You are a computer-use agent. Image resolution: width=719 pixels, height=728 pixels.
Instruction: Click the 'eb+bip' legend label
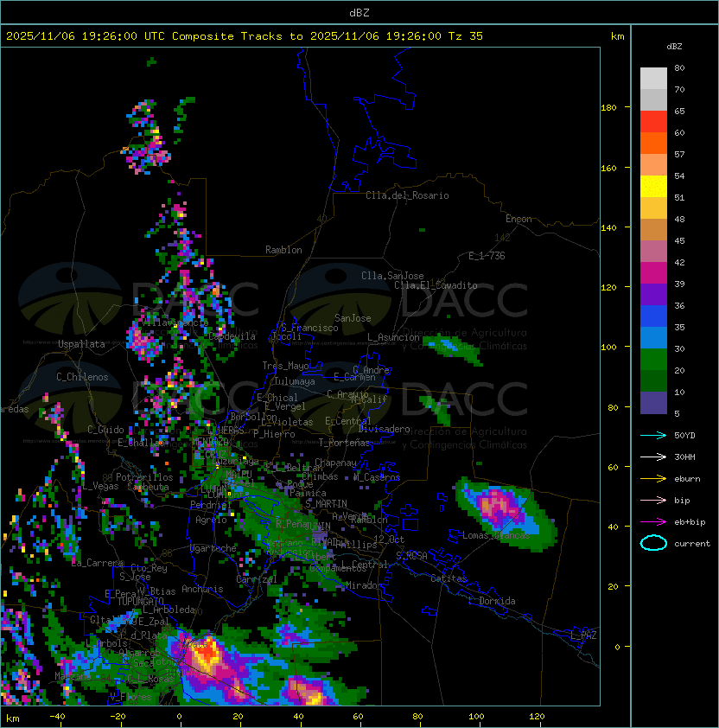coord(690,522)
